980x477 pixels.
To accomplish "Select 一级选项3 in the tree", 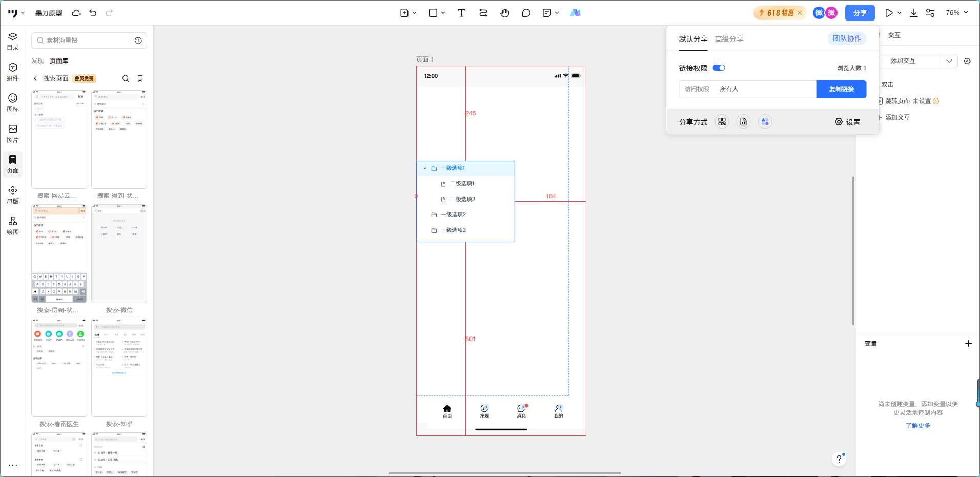I will [x=465, y=230].
